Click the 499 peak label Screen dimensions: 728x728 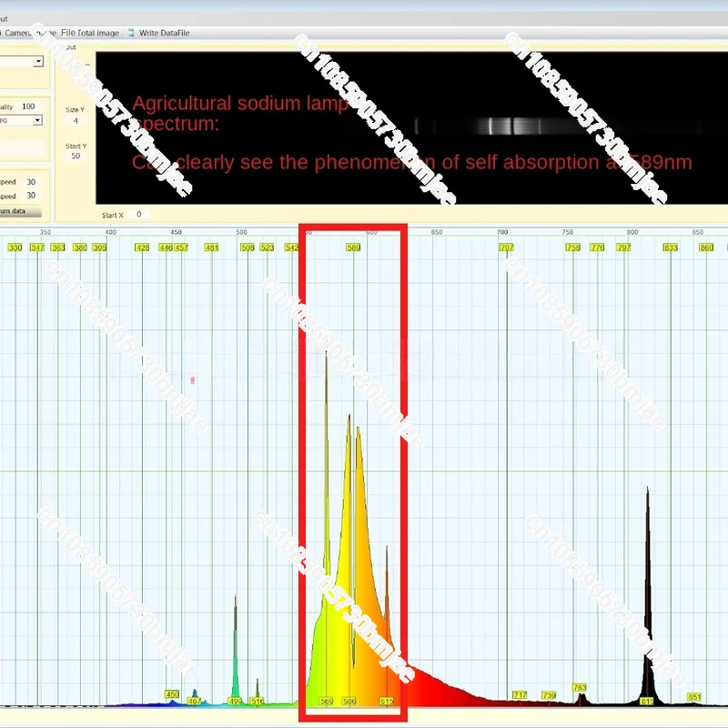click(236, 701)
